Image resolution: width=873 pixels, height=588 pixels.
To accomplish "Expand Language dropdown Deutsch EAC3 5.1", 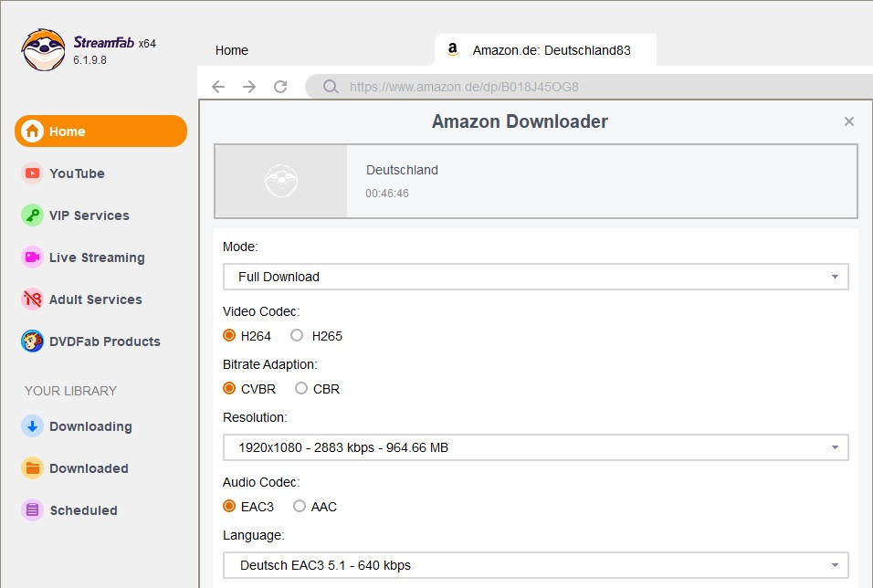I will 535,565.
